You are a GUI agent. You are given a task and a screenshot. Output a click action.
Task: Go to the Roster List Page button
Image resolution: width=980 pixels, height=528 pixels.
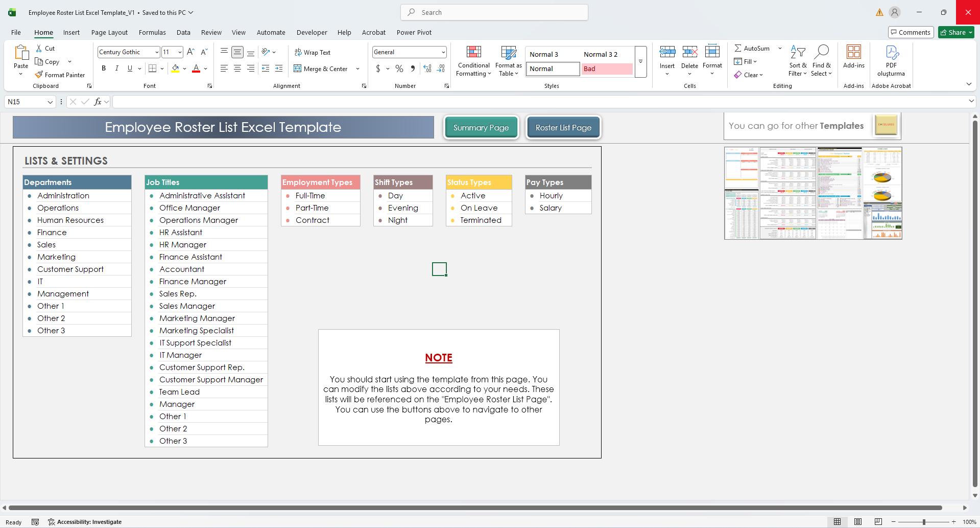pos(563,127)
